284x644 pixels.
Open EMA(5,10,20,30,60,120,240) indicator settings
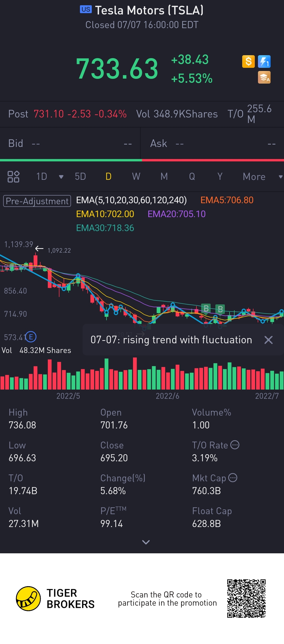click(131, 200)
